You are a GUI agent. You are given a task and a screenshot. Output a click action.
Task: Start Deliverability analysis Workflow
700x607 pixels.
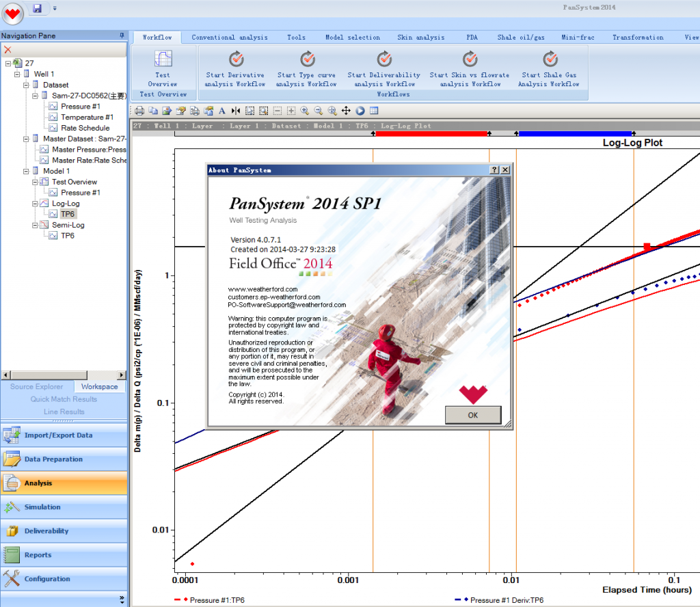click(384, 68)
